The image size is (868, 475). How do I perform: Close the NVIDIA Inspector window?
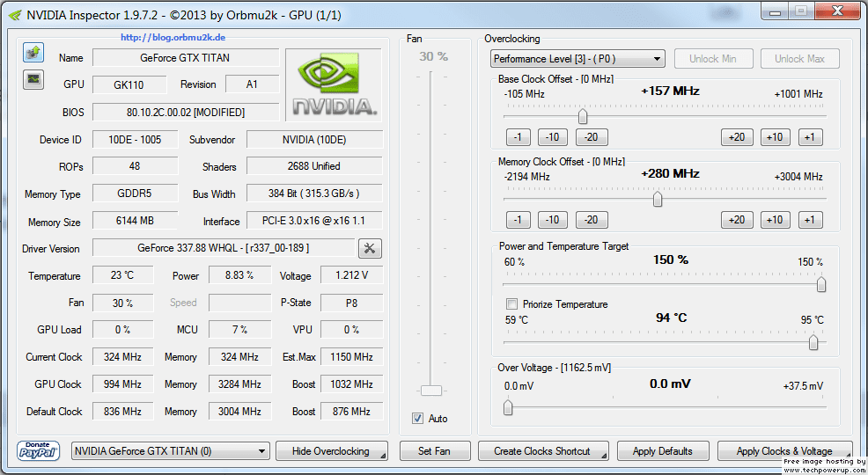coord(837,11)
